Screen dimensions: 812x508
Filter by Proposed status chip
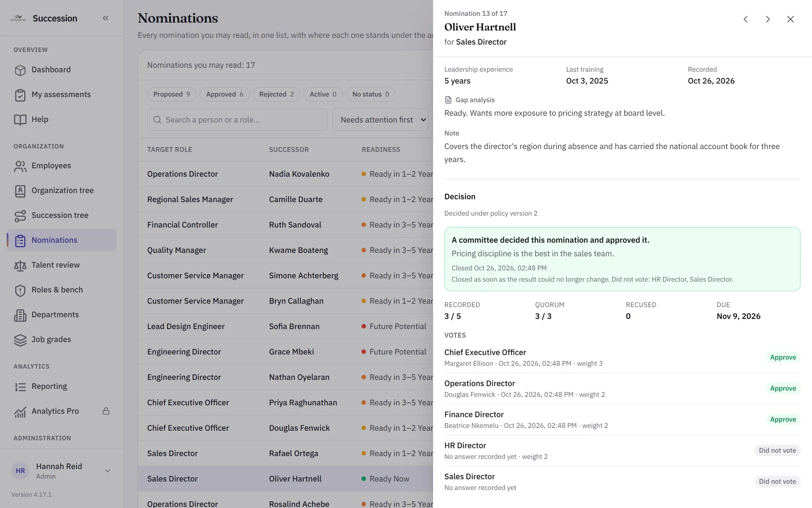pyautogui.click(x=172, y=94)
